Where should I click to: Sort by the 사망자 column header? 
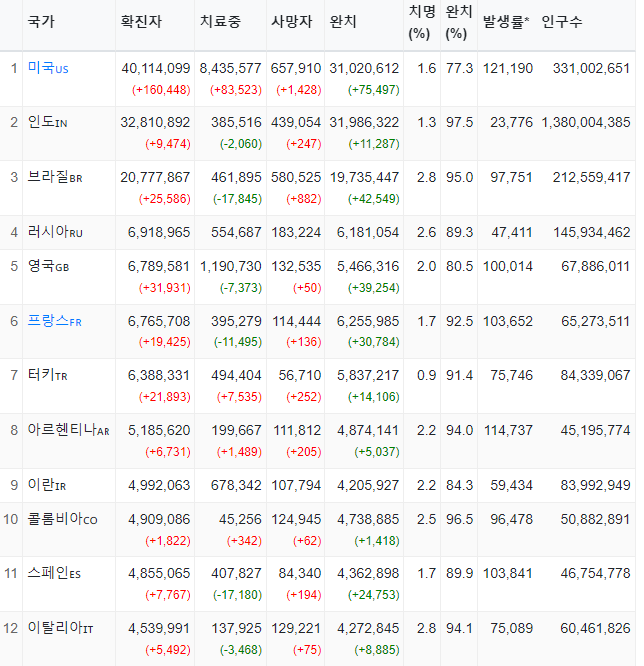click(292, 21)
